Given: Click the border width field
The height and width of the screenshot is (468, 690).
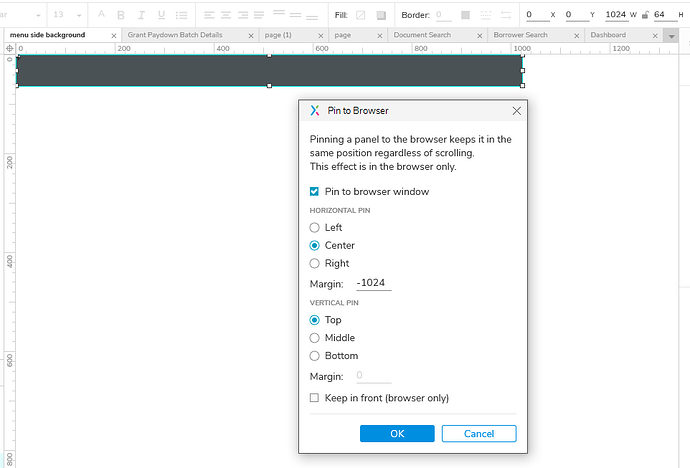Looking at the screenshot, I should [444, 15].
